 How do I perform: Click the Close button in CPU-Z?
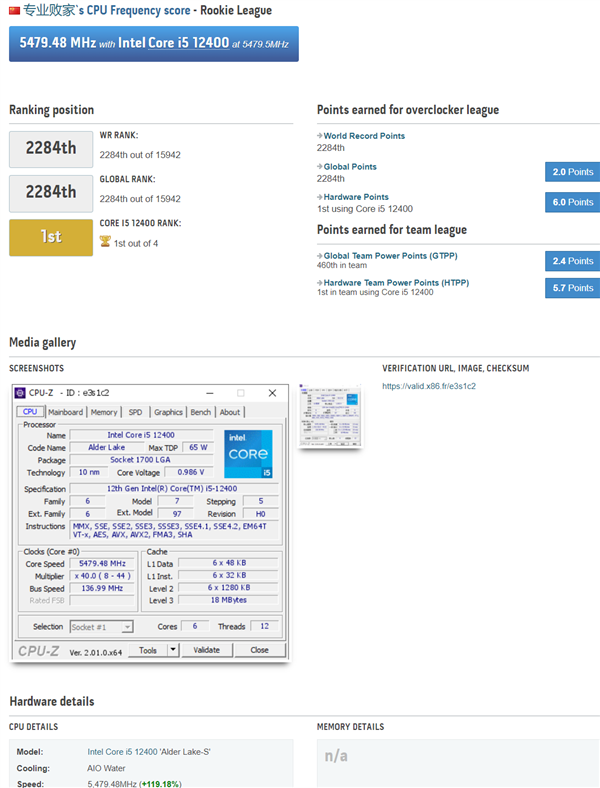tap(259, 650)
